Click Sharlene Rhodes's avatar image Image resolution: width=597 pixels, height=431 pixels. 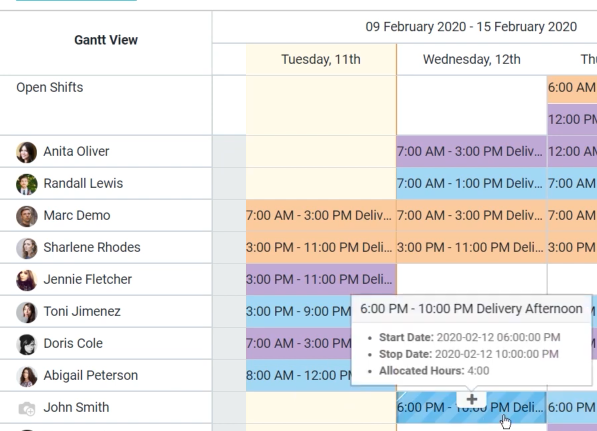(x=27, y=248)
